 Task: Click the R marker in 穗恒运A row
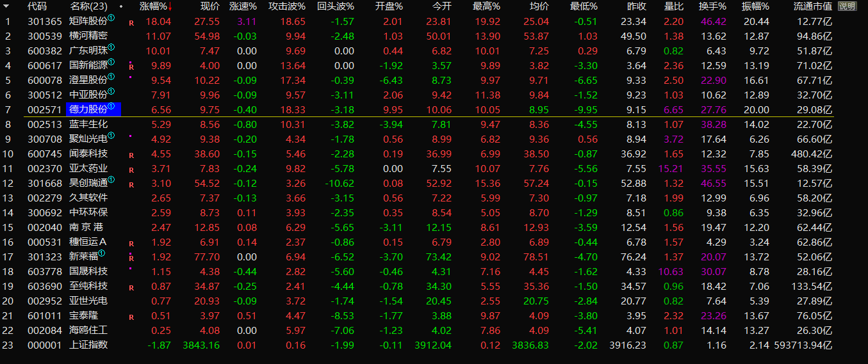coord(131,243)
